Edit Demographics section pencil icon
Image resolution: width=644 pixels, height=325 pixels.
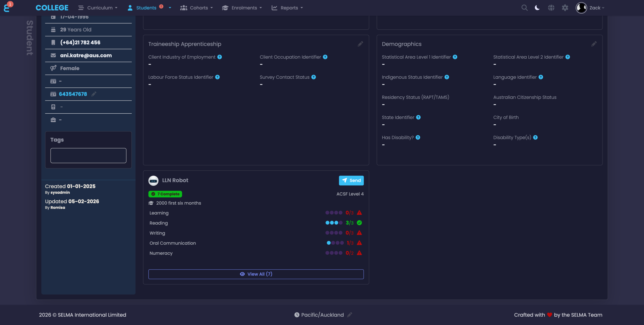tap(594, 44)
